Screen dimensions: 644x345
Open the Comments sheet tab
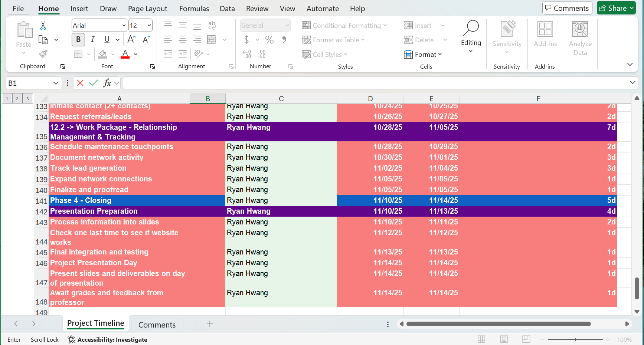click(x=157, y=324)
